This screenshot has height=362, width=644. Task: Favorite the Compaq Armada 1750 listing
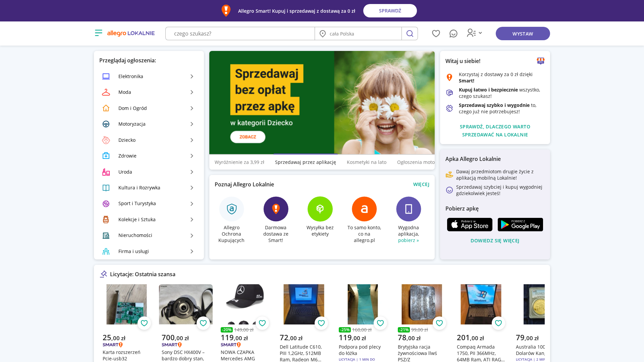pos(498,323)
